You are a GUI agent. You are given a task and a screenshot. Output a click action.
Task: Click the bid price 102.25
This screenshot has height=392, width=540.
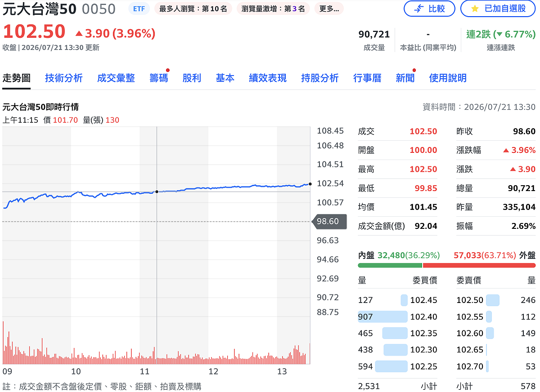tap(423, 366)
